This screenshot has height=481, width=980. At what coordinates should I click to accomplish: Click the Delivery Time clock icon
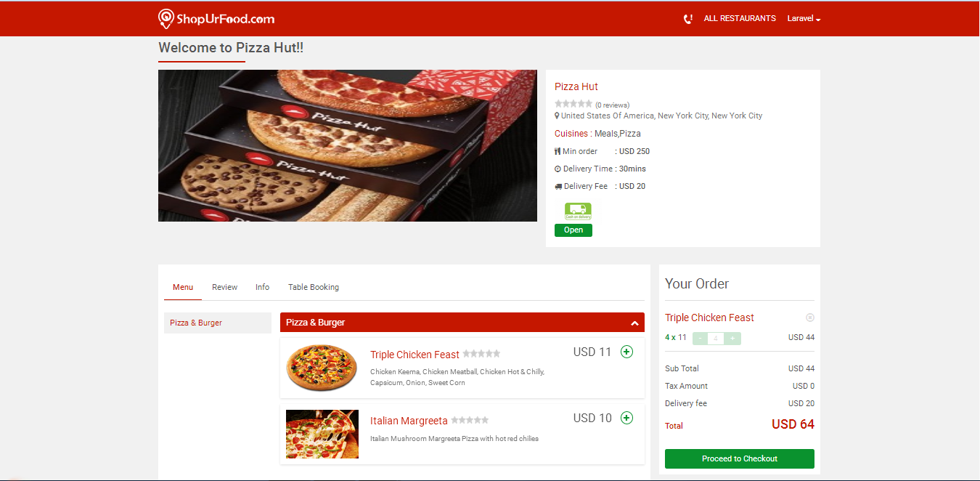pos(558,169)
